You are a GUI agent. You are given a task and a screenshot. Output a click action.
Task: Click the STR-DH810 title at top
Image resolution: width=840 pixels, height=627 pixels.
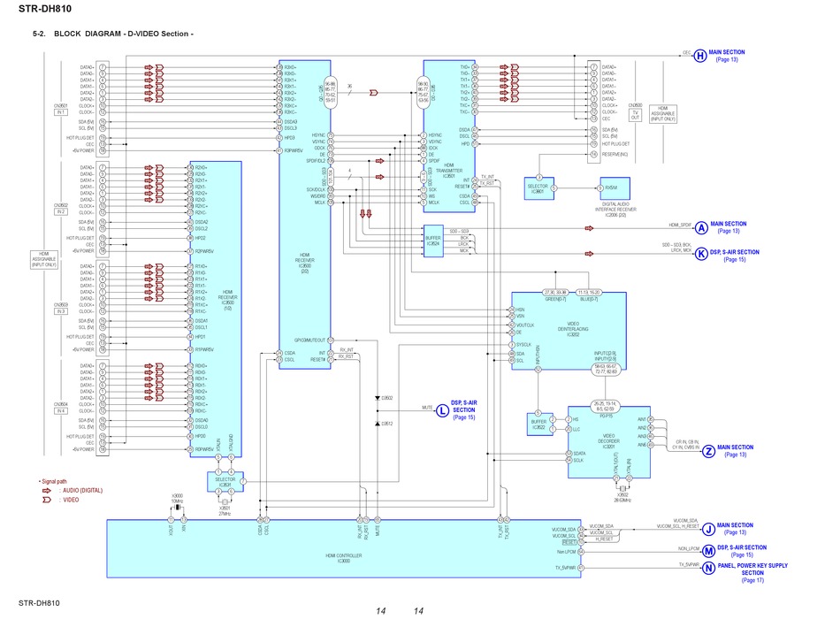click(x=45, y=9)
